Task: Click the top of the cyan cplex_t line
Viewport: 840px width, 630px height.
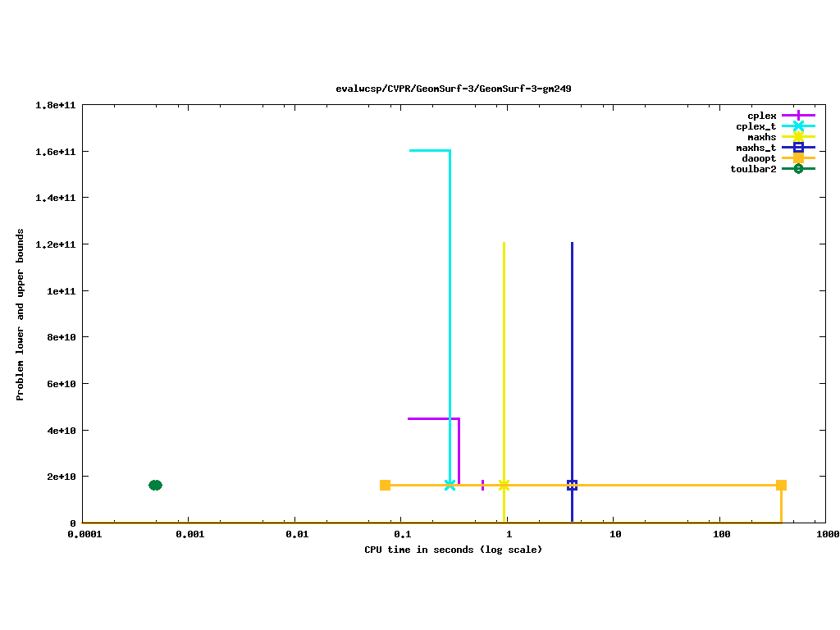Action: 430,150
